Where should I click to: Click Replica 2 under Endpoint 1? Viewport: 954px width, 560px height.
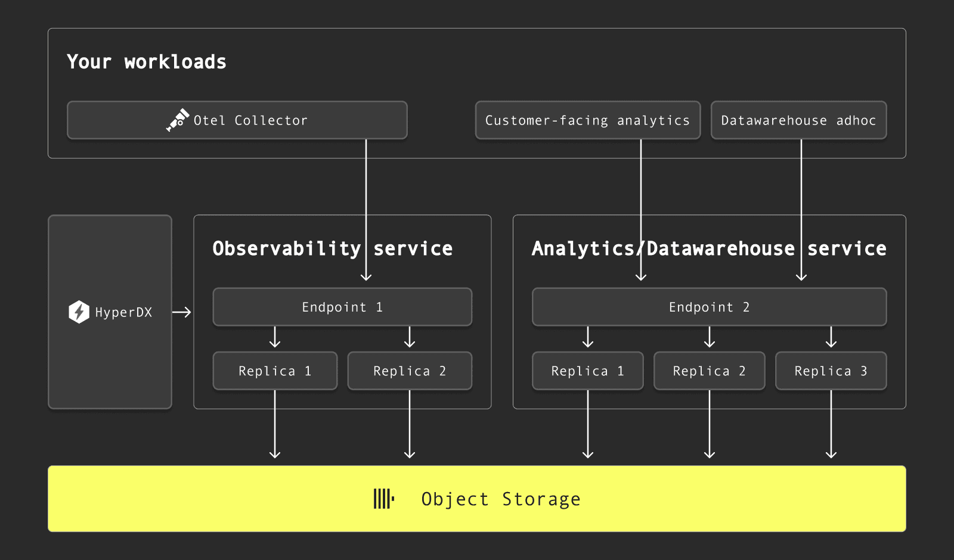410,371
